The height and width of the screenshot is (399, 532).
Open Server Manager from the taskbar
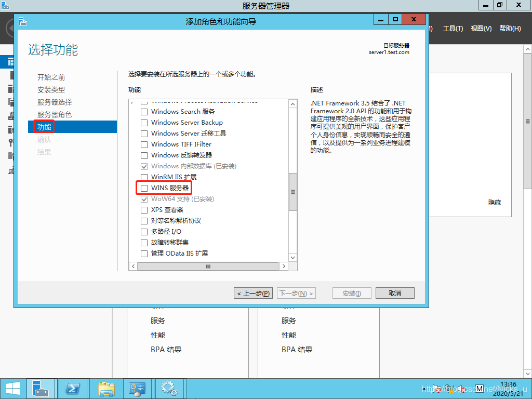pos(41,389)
